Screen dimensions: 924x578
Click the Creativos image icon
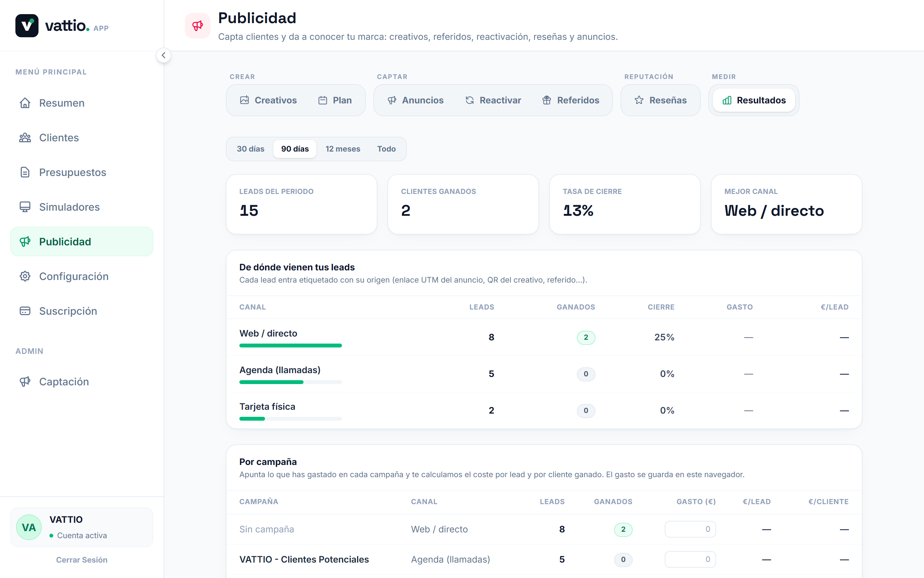click(244, 100)
